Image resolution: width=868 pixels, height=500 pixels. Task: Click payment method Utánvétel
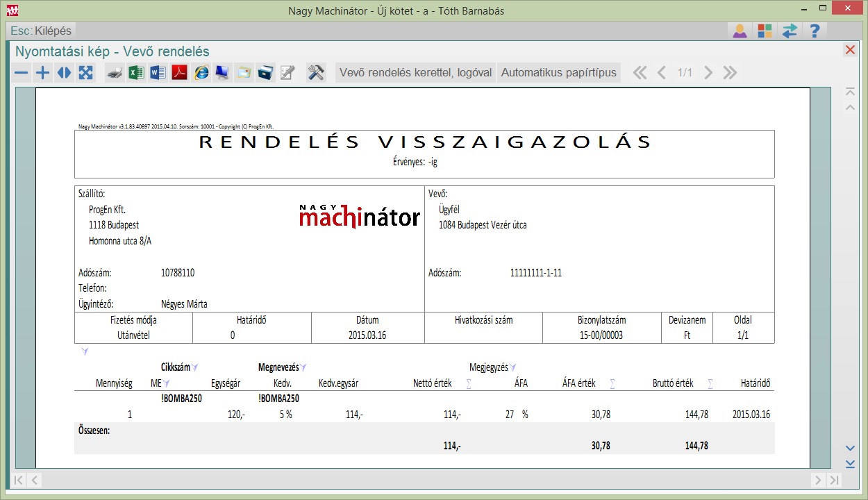[x=133, y=335]
